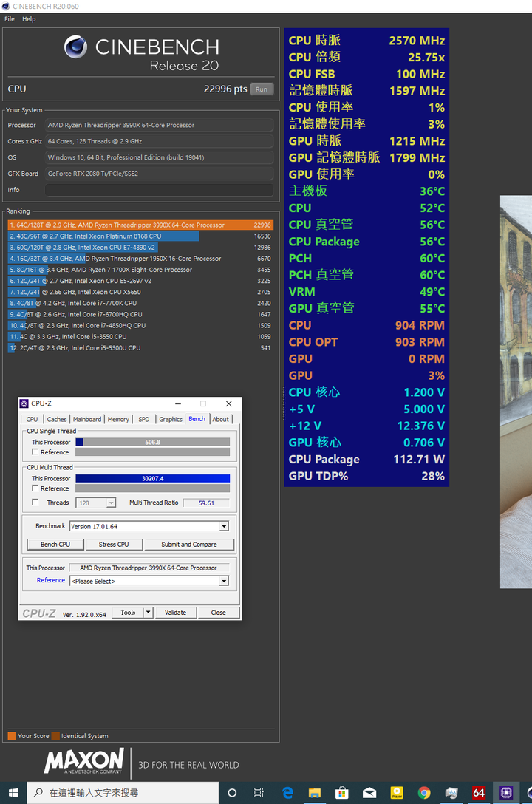Switch to Caches tab in CPU-Z
The image size is (532, 804).
point(56,420)
